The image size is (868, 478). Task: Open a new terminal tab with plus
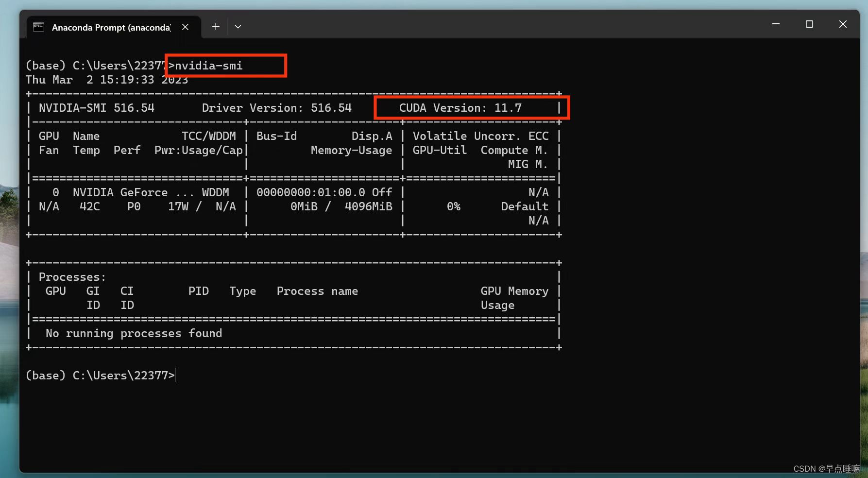point(216,27)
